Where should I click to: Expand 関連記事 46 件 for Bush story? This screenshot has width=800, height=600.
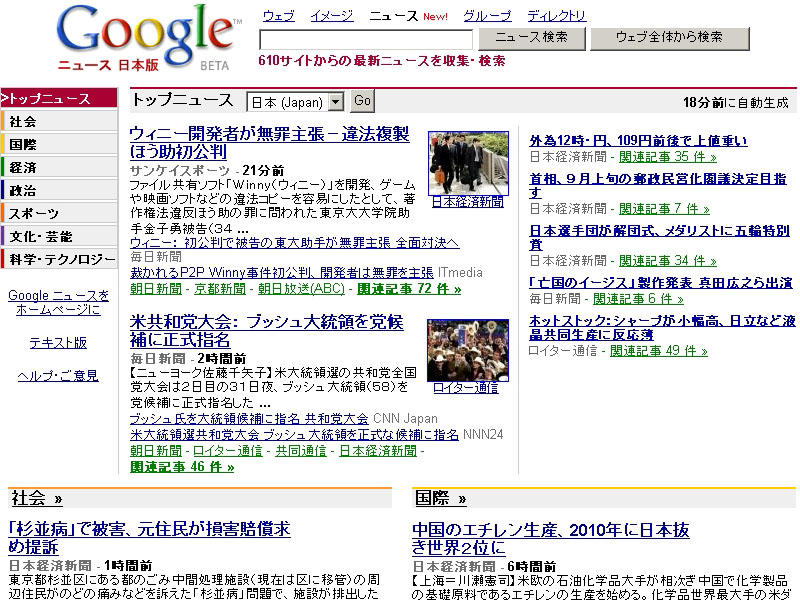pos(182,467)
